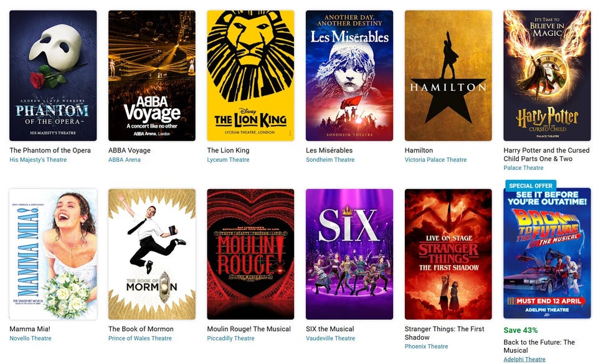The image size is (598, 364).
Task: Choose the SIX the Musical poster
Action: click(x=349, y=254)
